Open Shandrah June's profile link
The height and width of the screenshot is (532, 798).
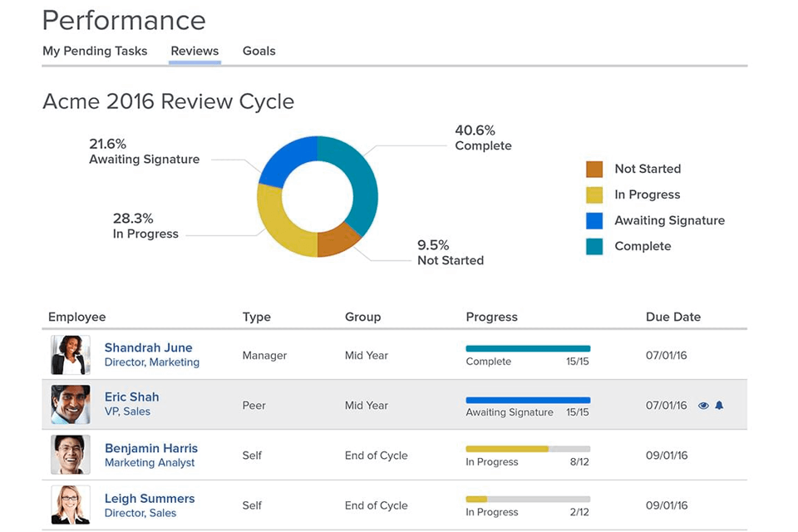tap(148, 347)
